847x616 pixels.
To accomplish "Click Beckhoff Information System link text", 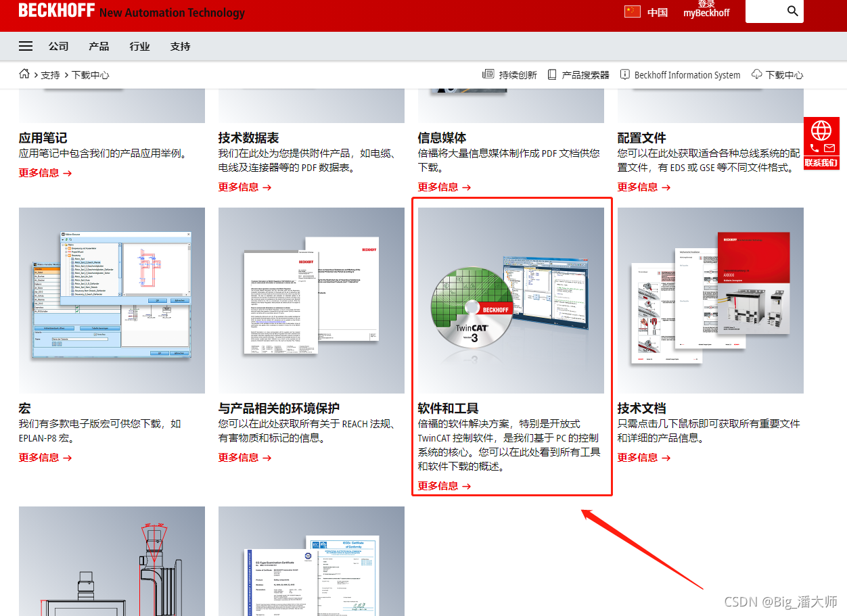I will pos(687,75).
